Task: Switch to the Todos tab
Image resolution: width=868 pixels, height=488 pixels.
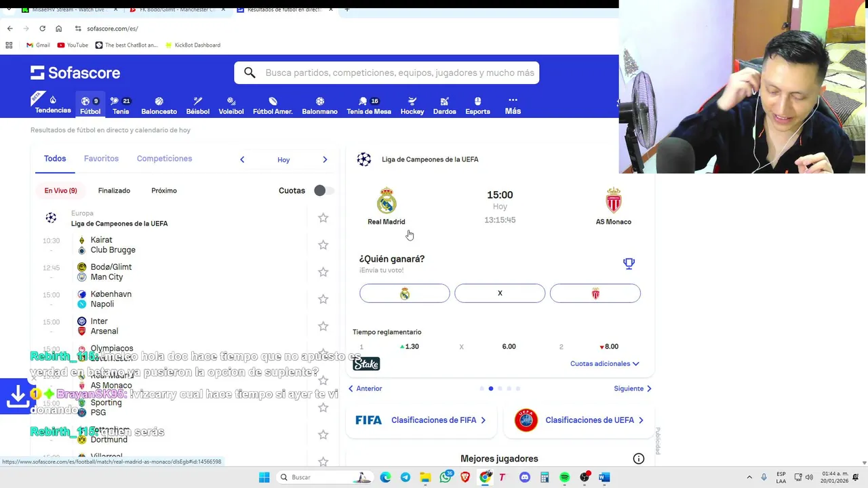Action: point(55,159)
